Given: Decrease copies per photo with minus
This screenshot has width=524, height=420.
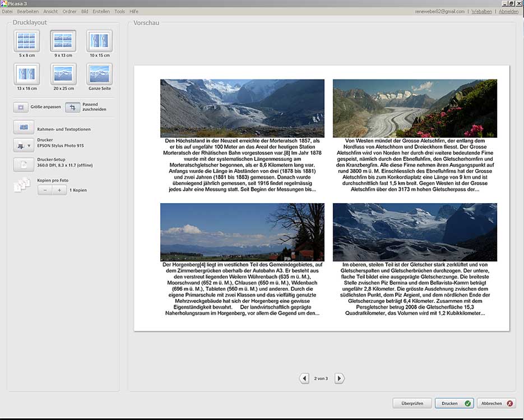Looking at the screenshot, I should (x=46, y=190).
